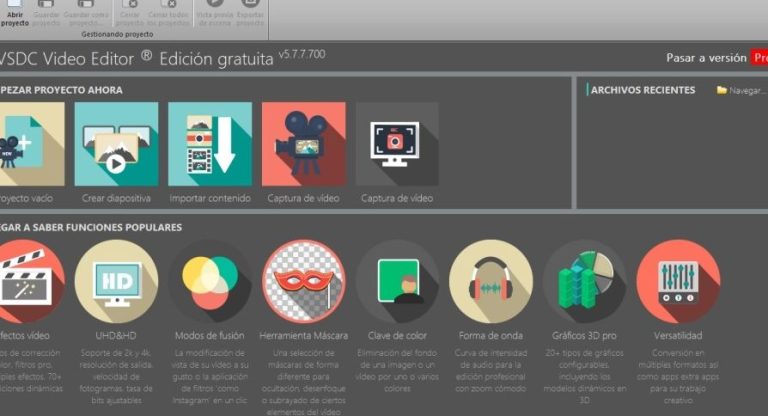
Task: Open the Versatilidad mixer icon
Action: click(678, 282)
